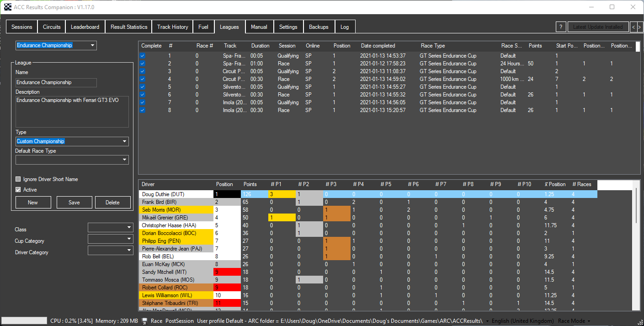Screen dimensions: 644x326
Task: Click the question mark help button
Action: pyautogui.click(x=561, y=27)
